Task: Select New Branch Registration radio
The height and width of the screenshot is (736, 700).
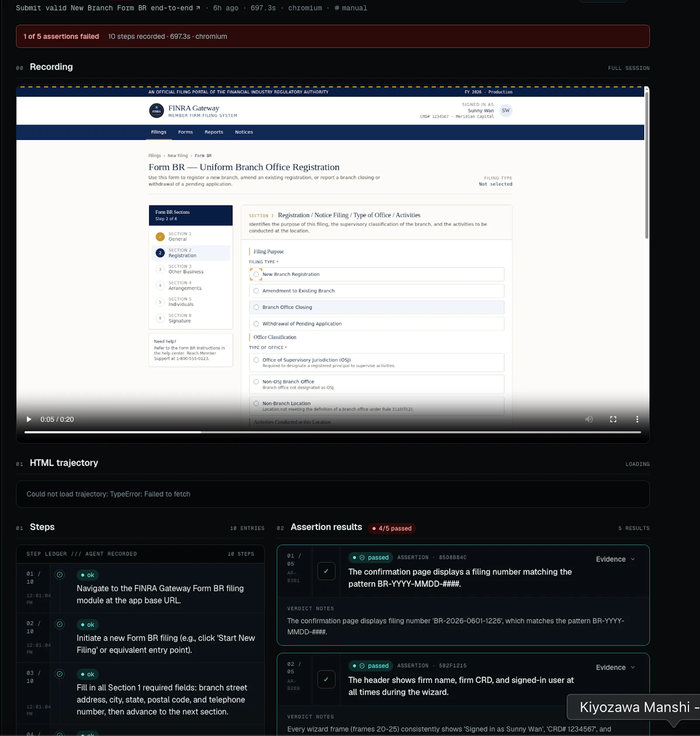Action: [256, 274]
